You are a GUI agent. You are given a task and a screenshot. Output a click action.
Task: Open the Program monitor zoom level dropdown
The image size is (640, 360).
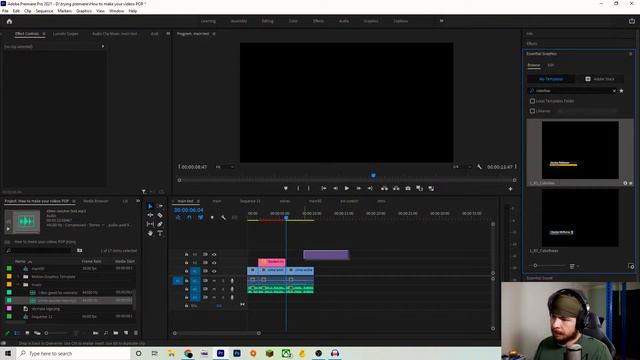(224, 167)
